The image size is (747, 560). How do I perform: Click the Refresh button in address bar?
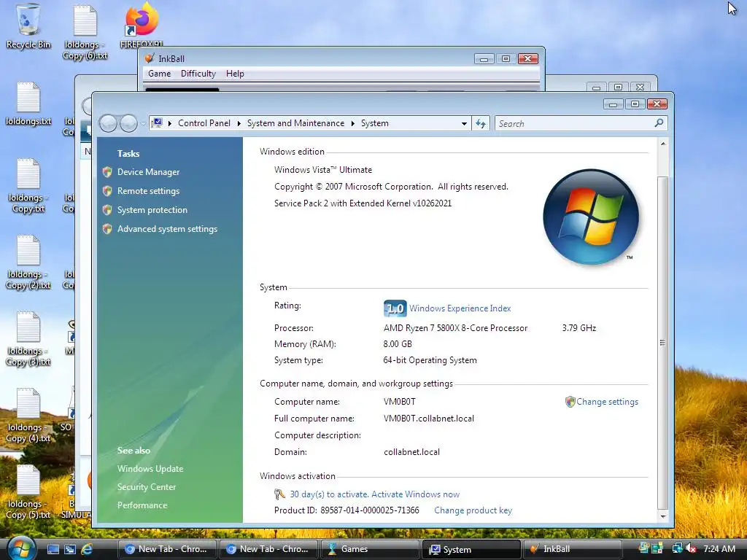(x=481, y=124)
